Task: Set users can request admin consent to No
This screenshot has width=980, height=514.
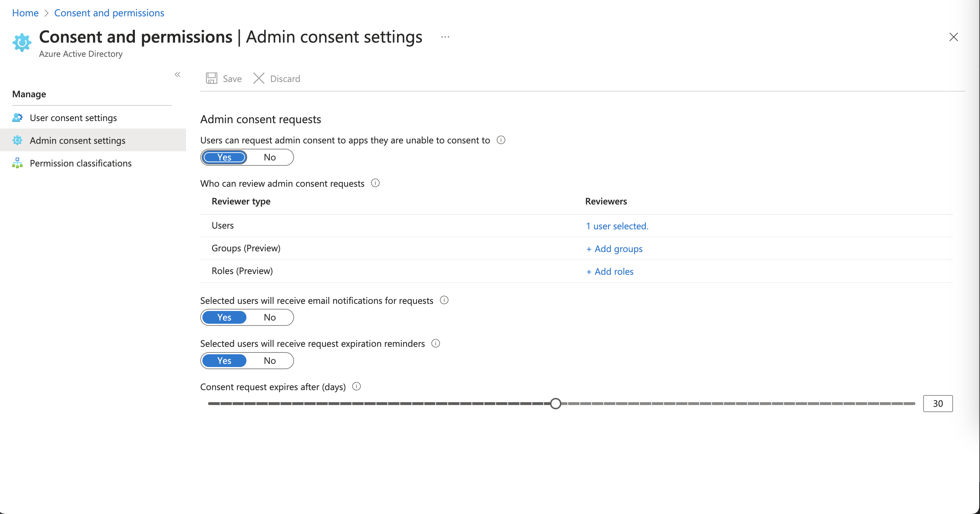Action: pos(270,157)
